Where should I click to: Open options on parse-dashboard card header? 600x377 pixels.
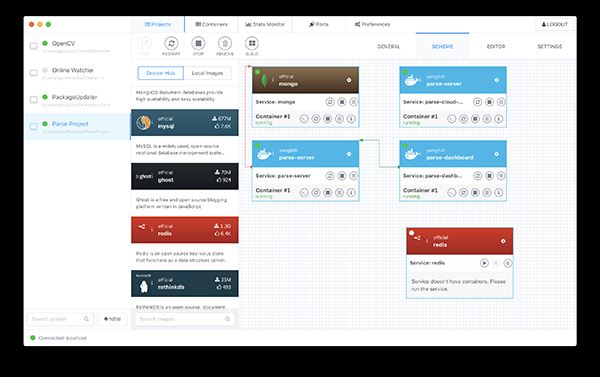pyautogui.click(x=496, y=154)
